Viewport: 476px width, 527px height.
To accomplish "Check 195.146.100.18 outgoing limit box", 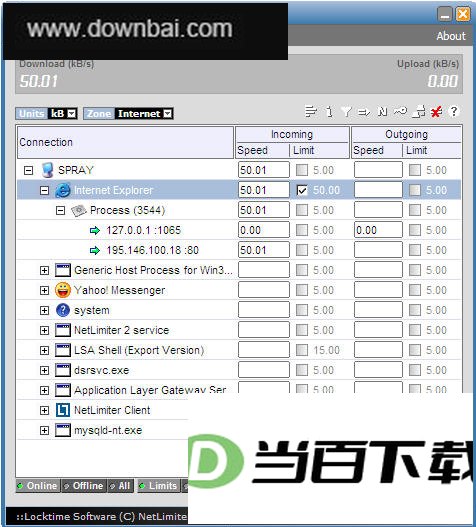I will (x=415, y=250).
